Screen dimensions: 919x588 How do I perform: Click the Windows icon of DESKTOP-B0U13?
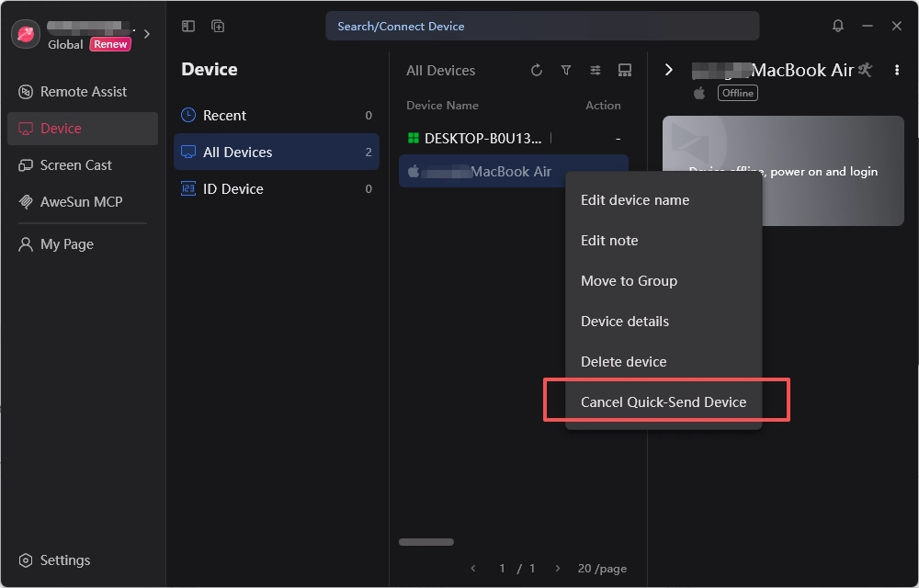point(414,138)
